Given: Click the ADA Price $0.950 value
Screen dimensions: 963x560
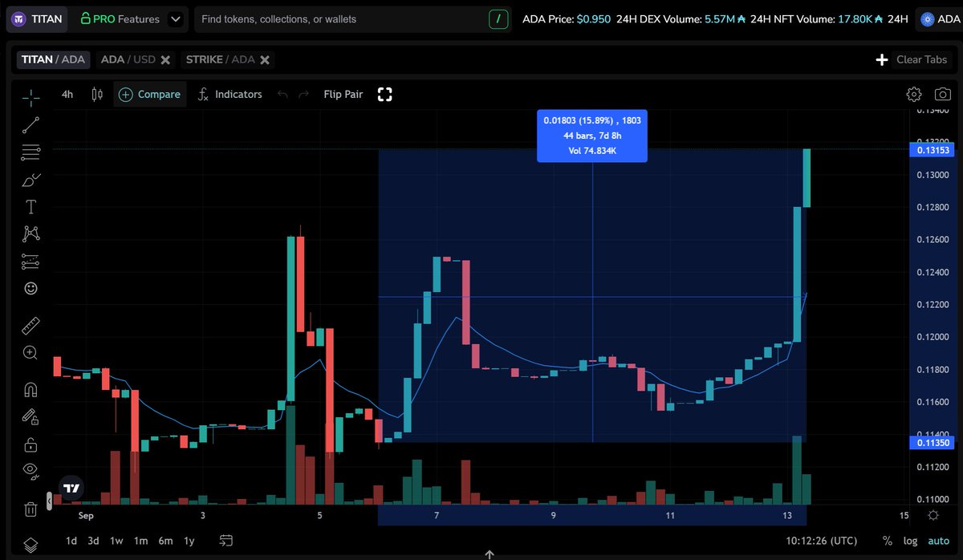Looking at the screenshot, I should click(592, 18).
